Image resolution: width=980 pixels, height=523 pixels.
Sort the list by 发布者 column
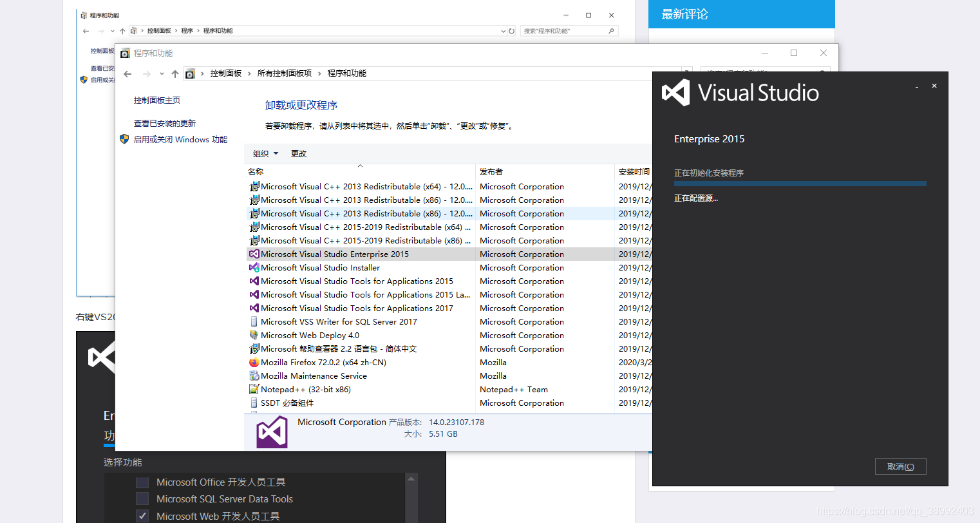coord(545,171)
